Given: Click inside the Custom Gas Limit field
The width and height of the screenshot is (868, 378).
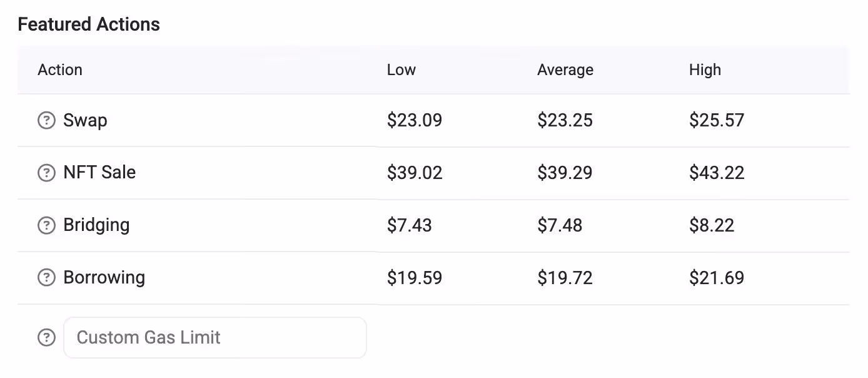Looking at the screenshot, I should [x=215, y=337].
